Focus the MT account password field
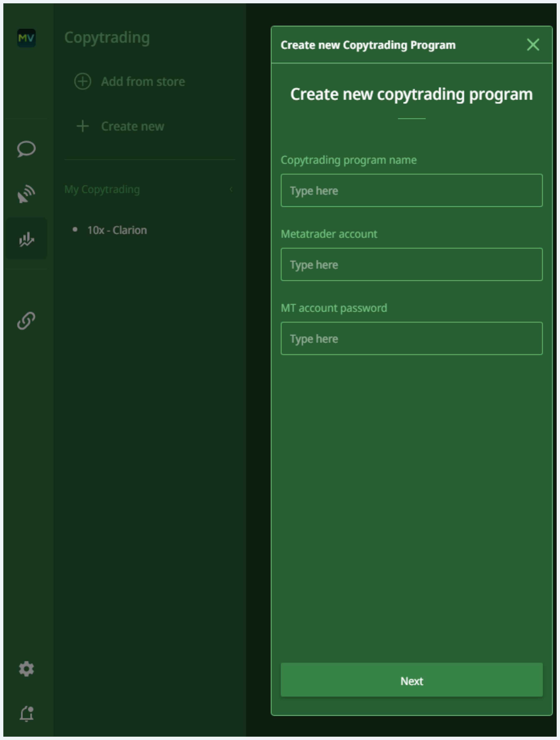 [411, 338]
